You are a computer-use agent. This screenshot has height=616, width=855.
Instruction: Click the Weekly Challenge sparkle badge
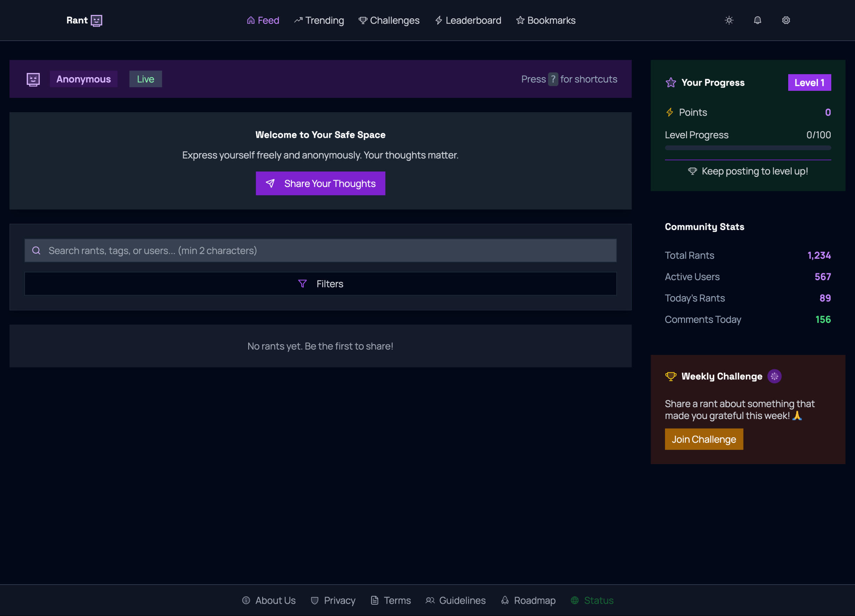coord(774,376)
